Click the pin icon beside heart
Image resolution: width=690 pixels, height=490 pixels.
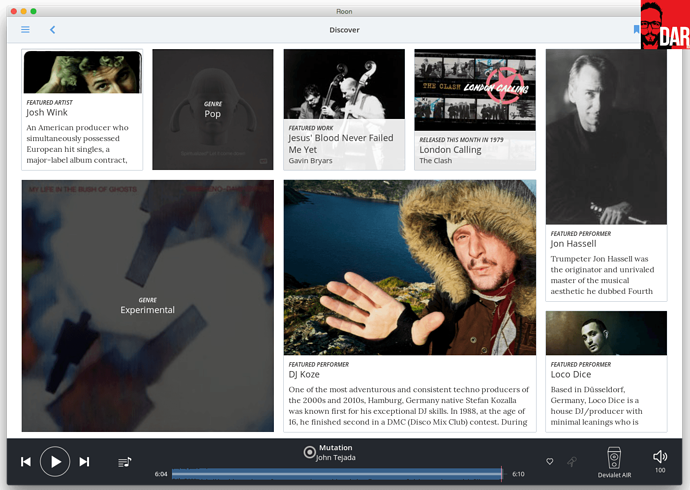572,461
